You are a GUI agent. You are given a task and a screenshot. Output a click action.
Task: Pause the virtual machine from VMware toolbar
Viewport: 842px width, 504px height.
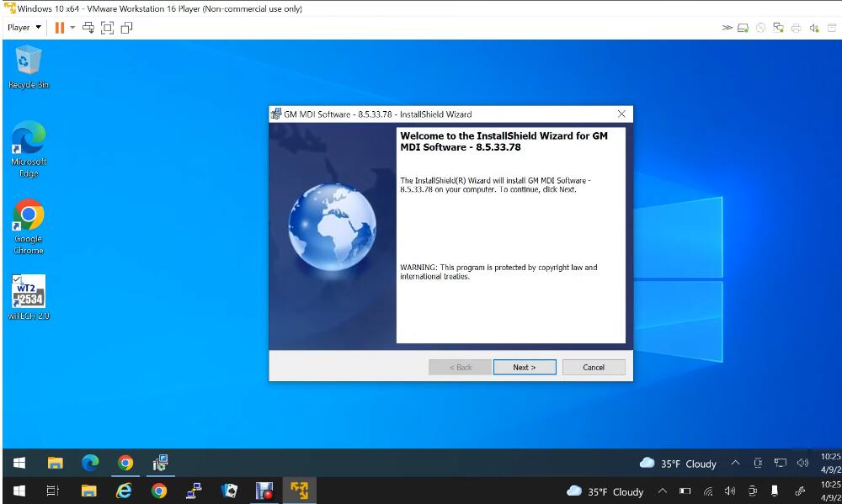pos(60,28)
